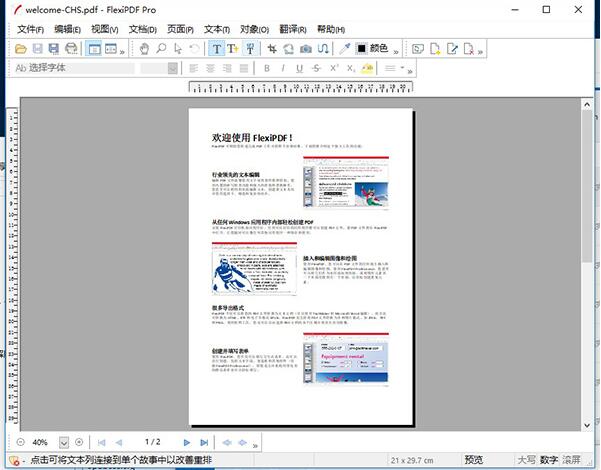Click the align right icon
The height and width of the screenshot is (470, 601).
pyautogui.click(x=227, y=68)
